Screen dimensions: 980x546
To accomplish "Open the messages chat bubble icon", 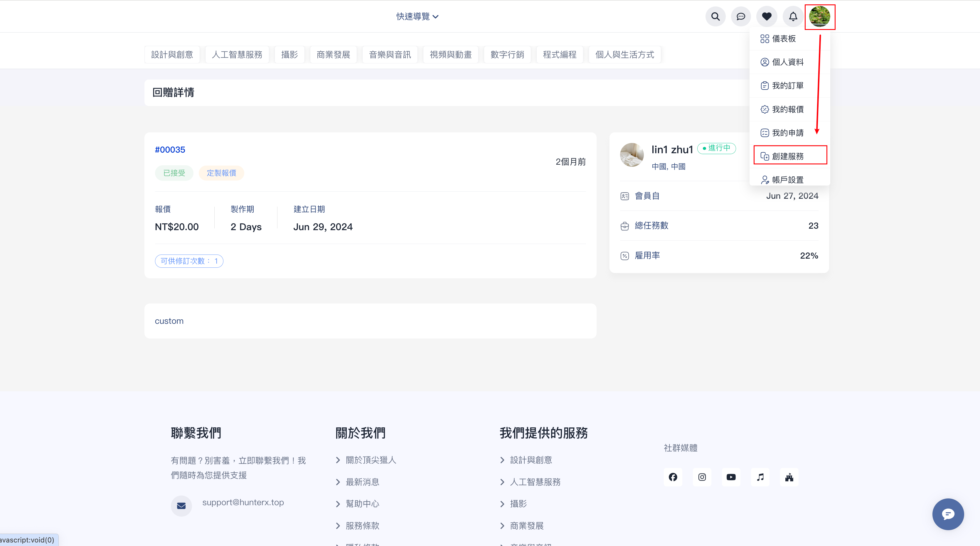I will coord(741,16).
